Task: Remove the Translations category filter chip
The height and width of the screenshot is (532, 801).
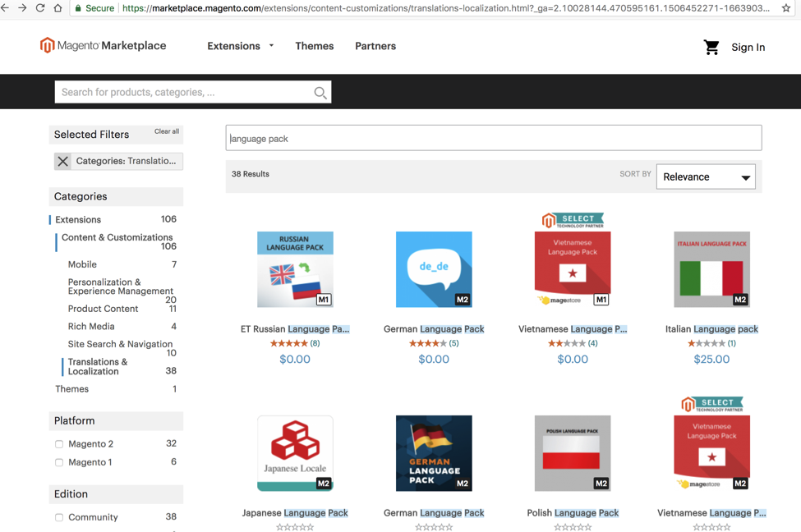Action: (x=63, y=160)
